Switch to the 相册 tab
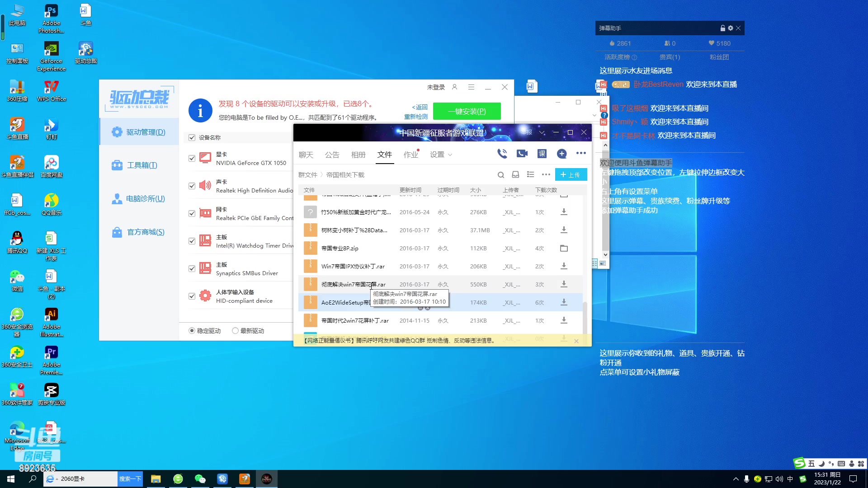The width and height of the screenshot is (868, 488). coord(358,155)
